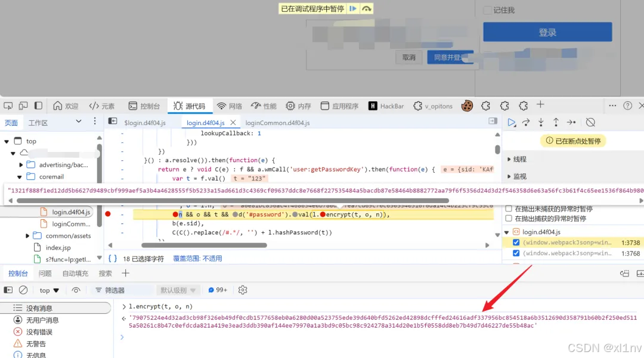644x358 pixels.
Task: Expand the common/assets folder
Action: click(x=27, y=236)
